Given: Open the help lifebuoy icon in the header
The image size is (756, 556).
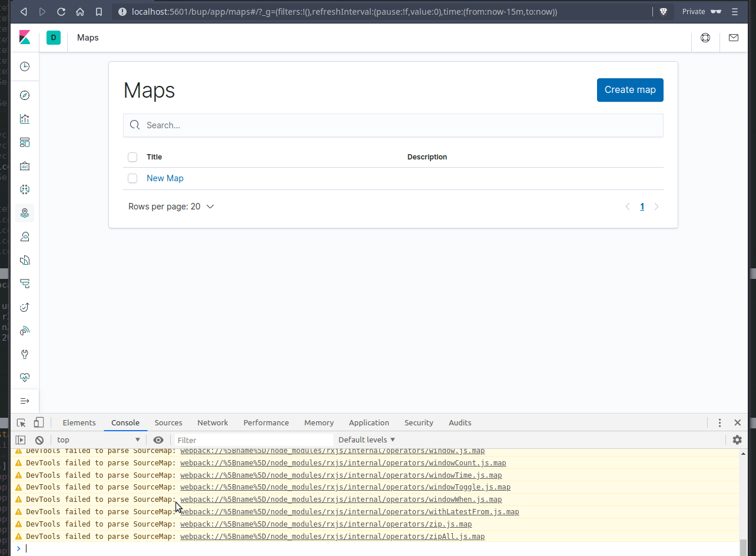Looking at the screenshot, I should [705, 38].
